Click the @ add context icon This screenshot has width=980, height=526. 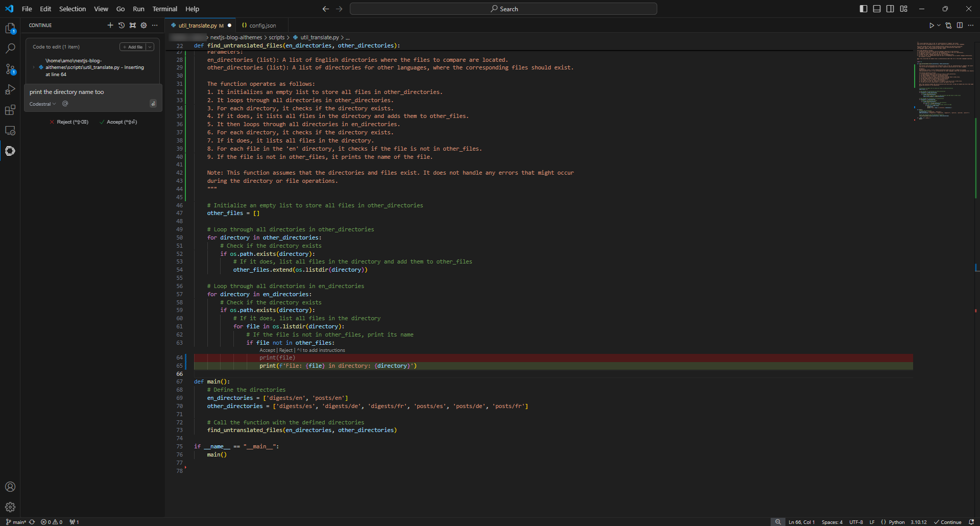tap(65, 104)
